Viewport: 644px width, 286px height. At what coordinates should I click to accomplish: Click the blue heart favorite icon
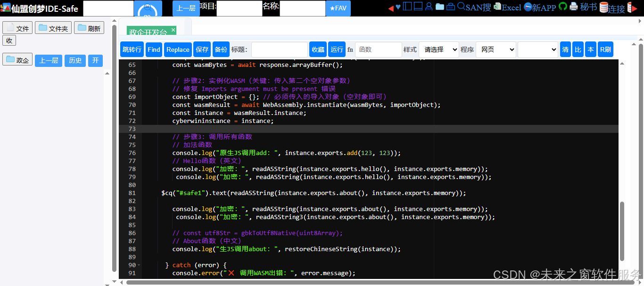pos(398,7)
